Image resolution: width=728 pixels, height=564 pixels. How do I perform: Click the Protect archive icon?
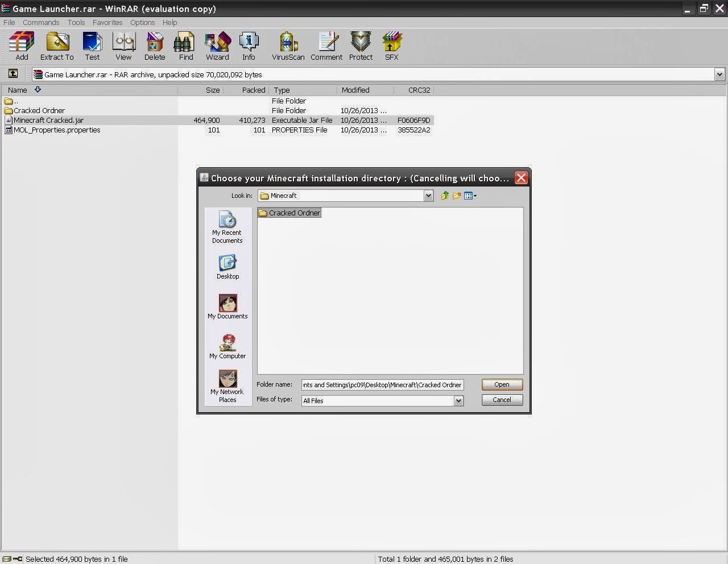click(361, 46)
